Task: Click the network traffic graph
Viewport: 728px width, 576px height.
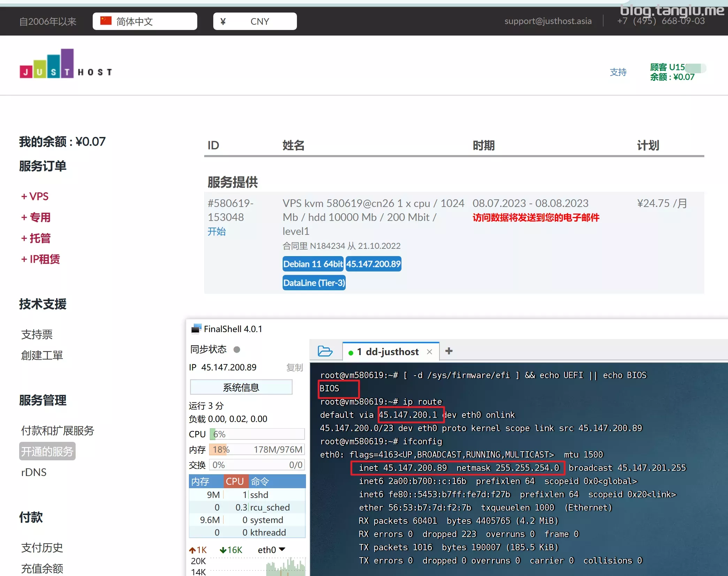Action: (258, 566)
